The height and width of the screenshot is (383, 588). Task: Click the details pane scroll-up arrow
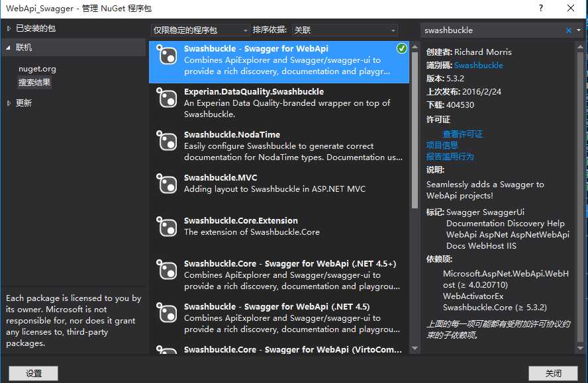(x=580, y=47)
